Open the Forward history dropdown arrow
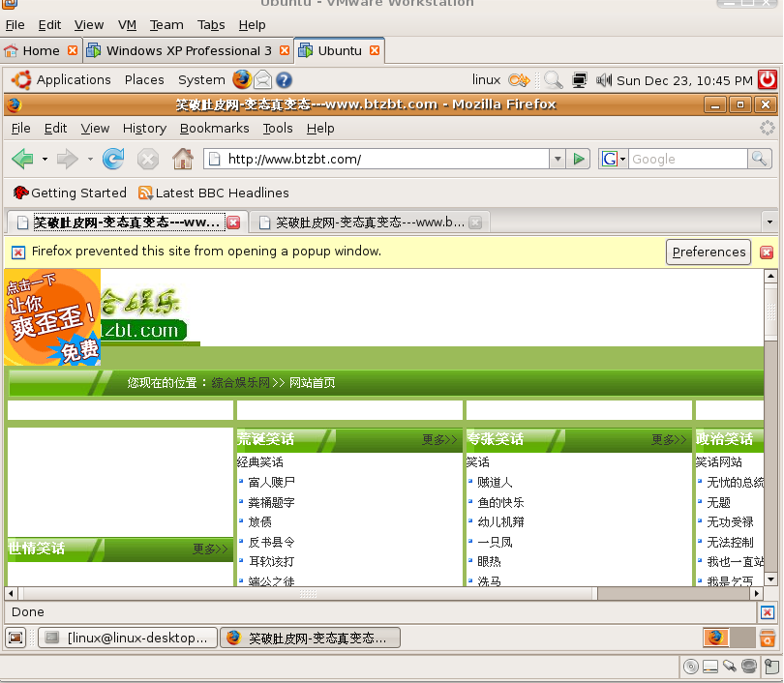The height and width of the screenshot is (683, 784). pyautogui.click(x=90, y=160)
